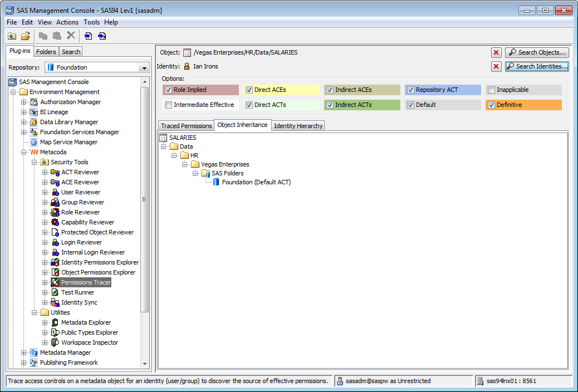Click the Internal Login Reviewer icon

coord(55,252)
